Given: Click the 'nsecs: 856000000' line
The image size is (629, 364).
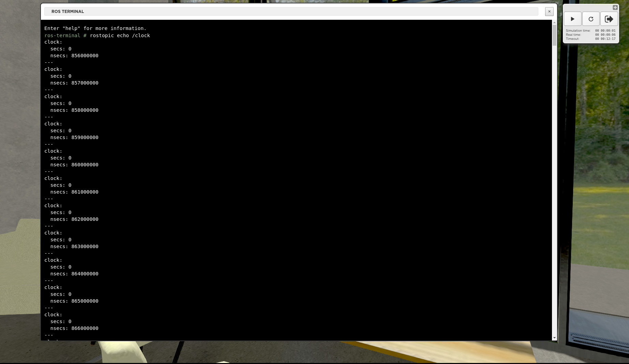Looking at the screenshot, I should pos(74,56).
